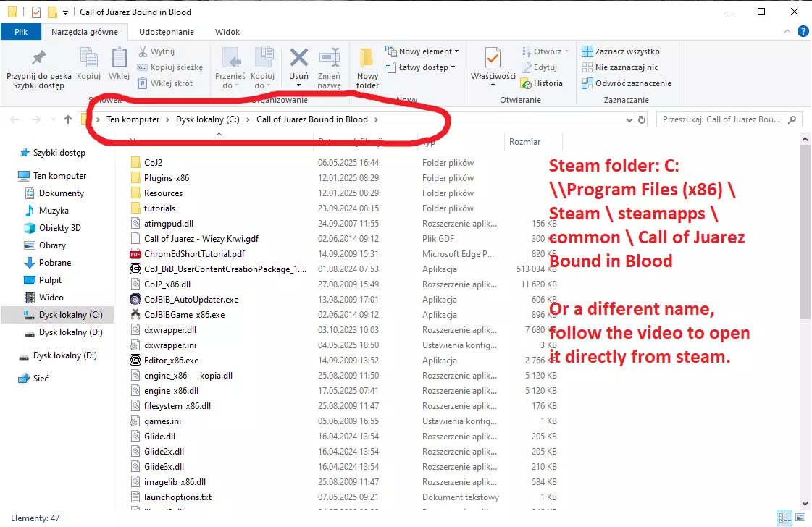Click the back navigation arrow

click(x=14, y=119)
